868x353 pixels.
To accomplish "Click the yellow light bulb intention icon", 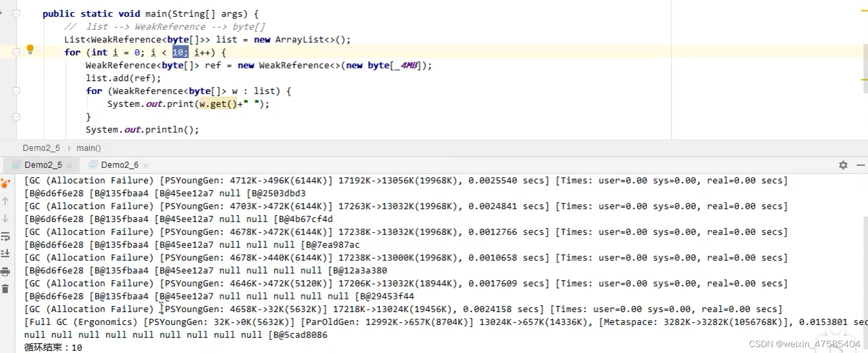I will 30,49.
